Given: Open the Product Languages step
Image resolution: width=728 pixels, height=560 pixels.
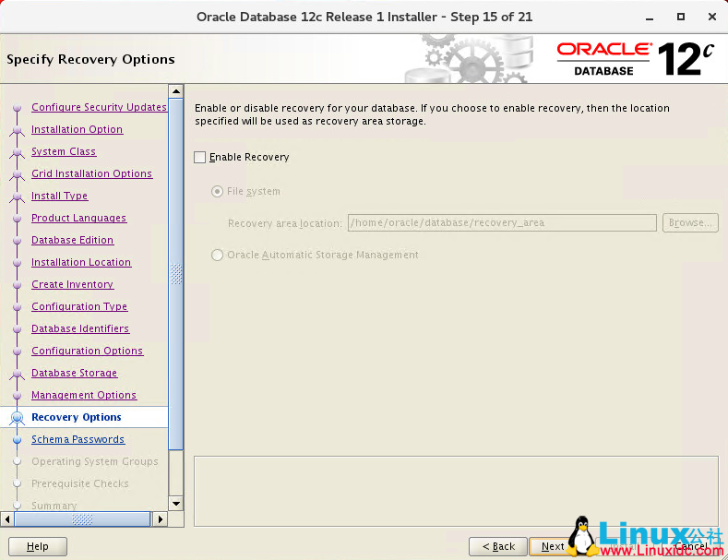Looking at the screenshot, I should click(79, 219).
